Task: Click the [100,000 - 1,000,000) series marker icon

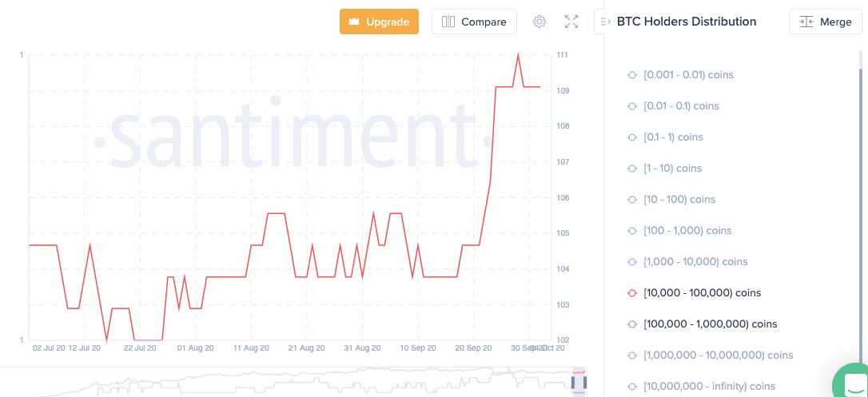Action: 632,324
